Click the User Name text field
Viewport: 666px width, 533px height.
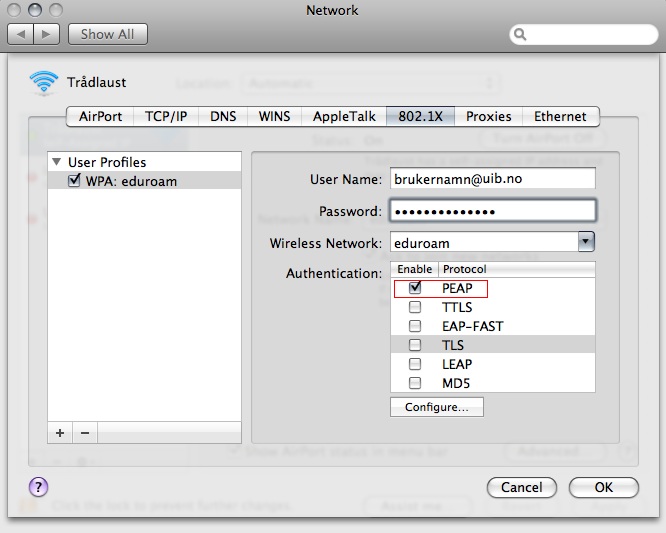(x=492, y=179)
